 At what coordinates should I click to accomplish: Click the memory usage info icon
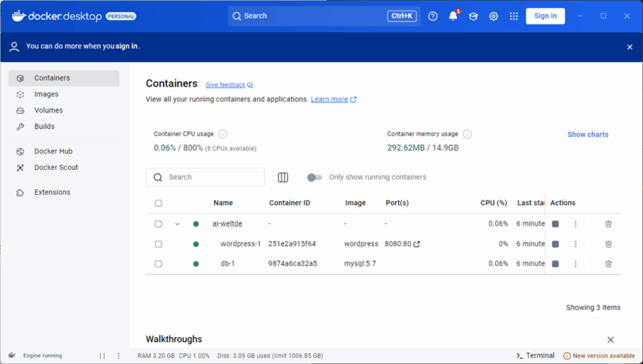coord(467,134)
